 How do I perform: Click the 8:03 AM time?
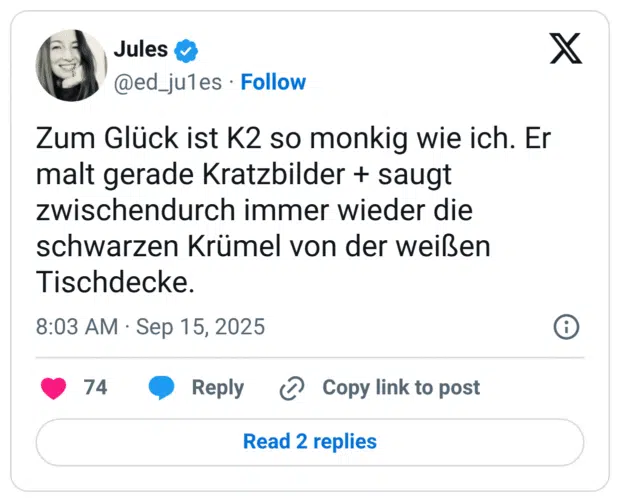click(76, 328)
